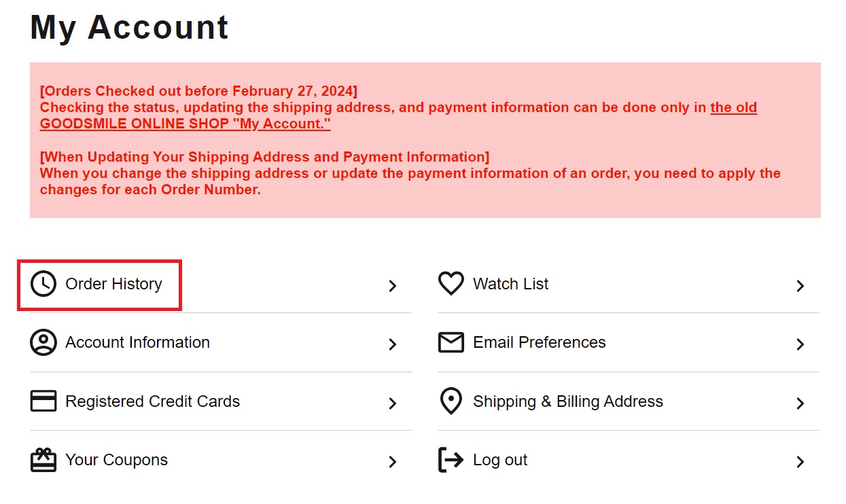
Task: Expand Watch List using its right chevron
Action: [800, 286]
